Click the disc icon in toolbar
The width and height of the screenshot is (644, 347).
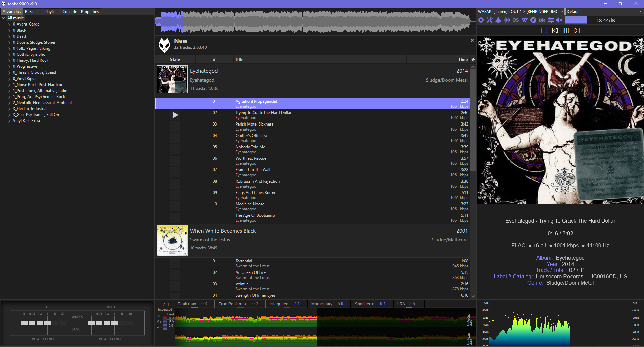(x=533, y=20)
